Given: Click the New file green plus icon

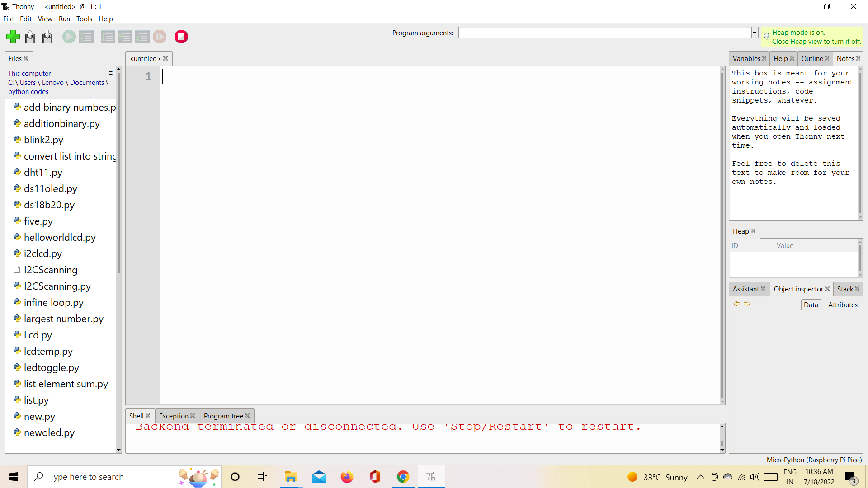Looking at the screenshot, I should pos(13,37).
